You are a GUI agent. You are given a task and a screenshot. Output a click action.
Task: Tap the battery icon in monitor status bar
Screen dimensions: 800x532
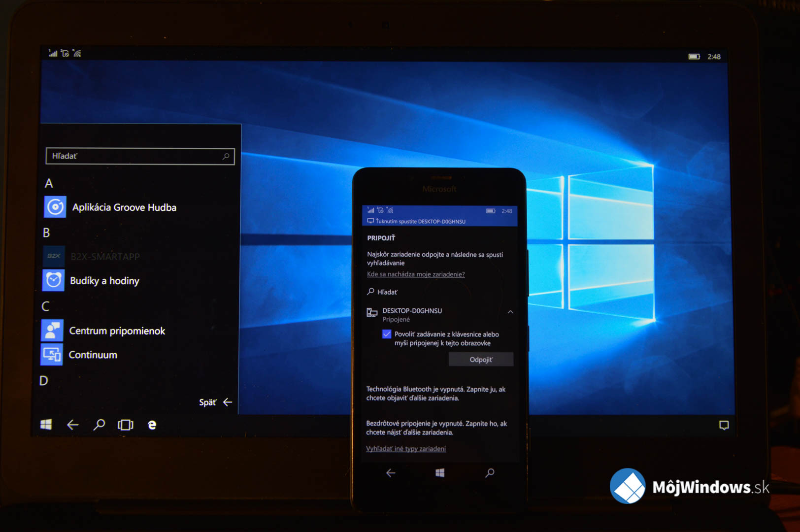694,57
